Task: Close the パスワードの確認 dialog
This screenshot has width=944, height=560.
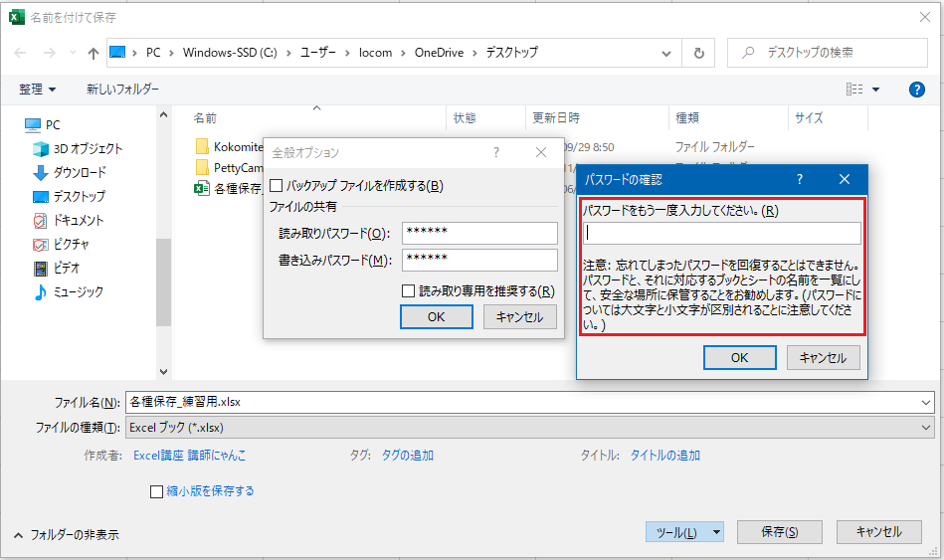Action: point(845,179)
